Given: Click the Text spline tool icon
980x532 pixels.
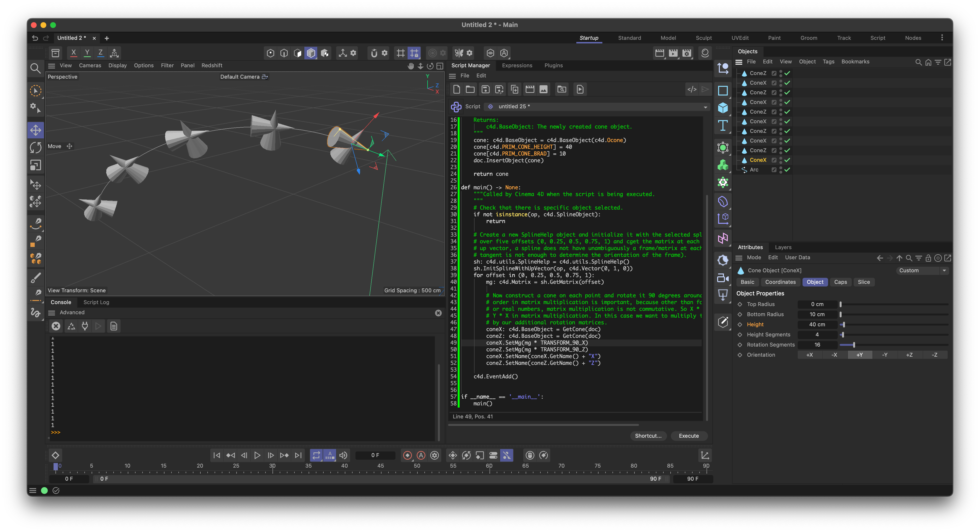Looking at the screenshot, I should click(723, 126).
